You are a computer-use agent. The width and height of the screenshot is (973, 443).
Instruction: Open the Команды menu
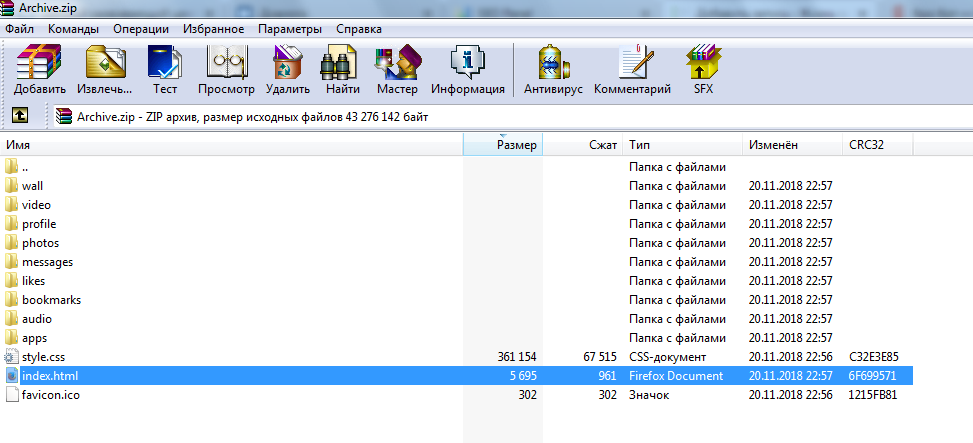tap(73, 29)
